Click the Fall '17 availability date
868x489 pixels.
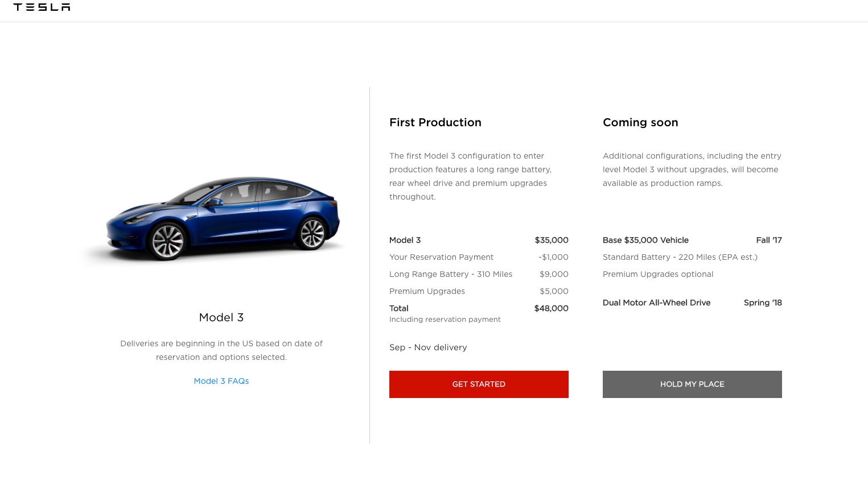point(768,240)
